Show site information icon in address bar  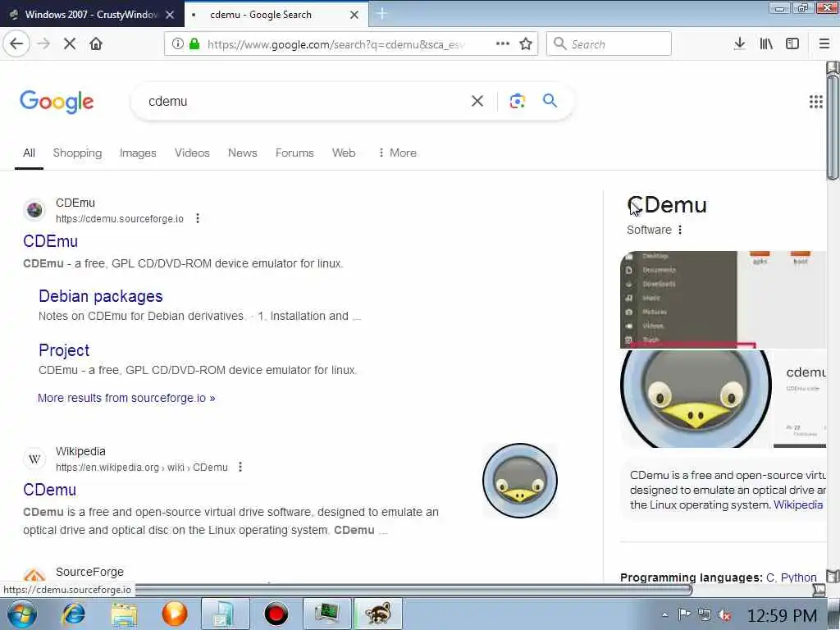[x=177, y=44]
